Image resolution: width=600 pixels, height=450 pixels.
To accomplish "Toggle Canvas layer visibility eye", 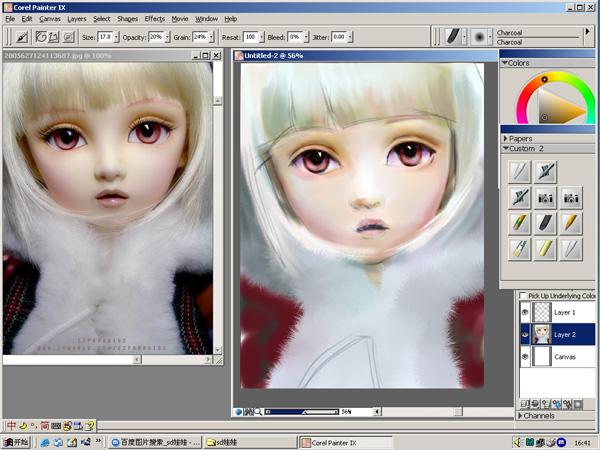I will pos(525,357).
